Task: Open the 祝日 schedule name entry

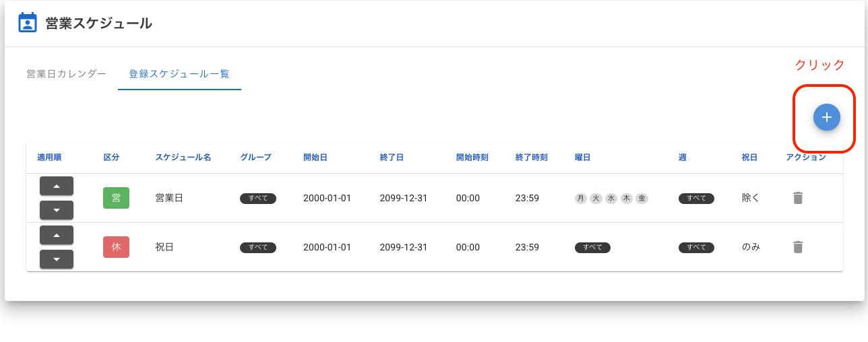Action: pyautogui.click(x=164, y=247)
